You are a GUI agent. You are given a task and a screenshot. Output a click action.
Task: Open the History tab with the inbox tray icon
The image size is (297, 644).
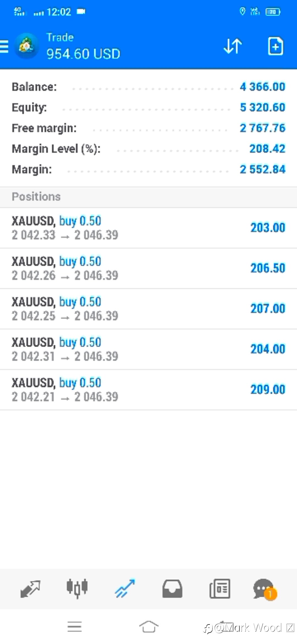coord(172,588)
